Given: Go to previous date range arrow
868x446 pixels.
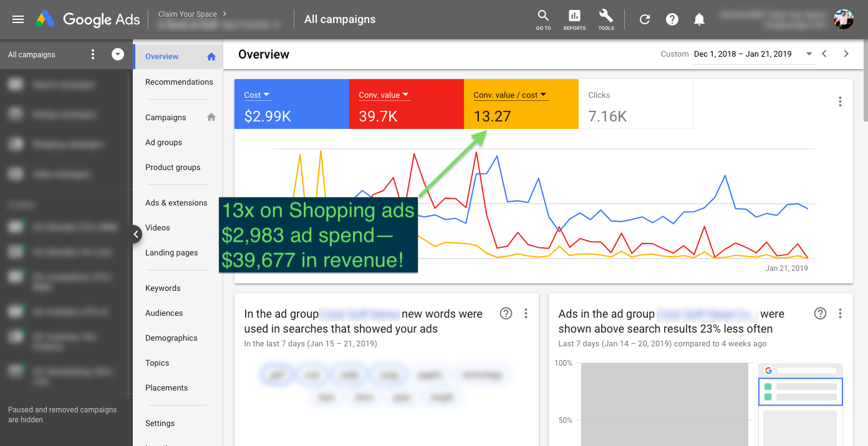Looking at the screenshot, I should tap(824, 54).
